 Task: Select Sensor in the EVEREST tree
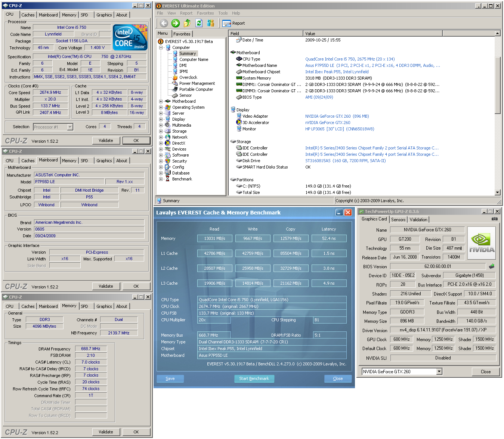(185, 95)
